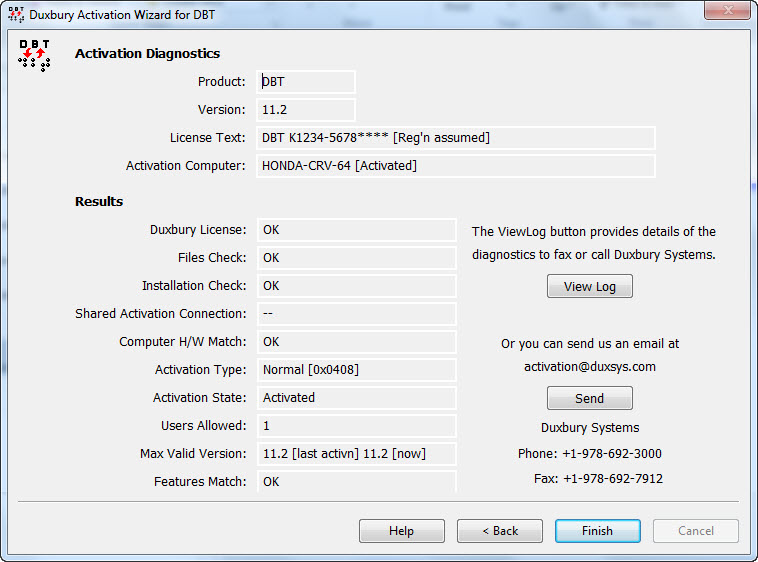Click the Product: label
The image size is (758, 562).
click(x=221, y=82)
